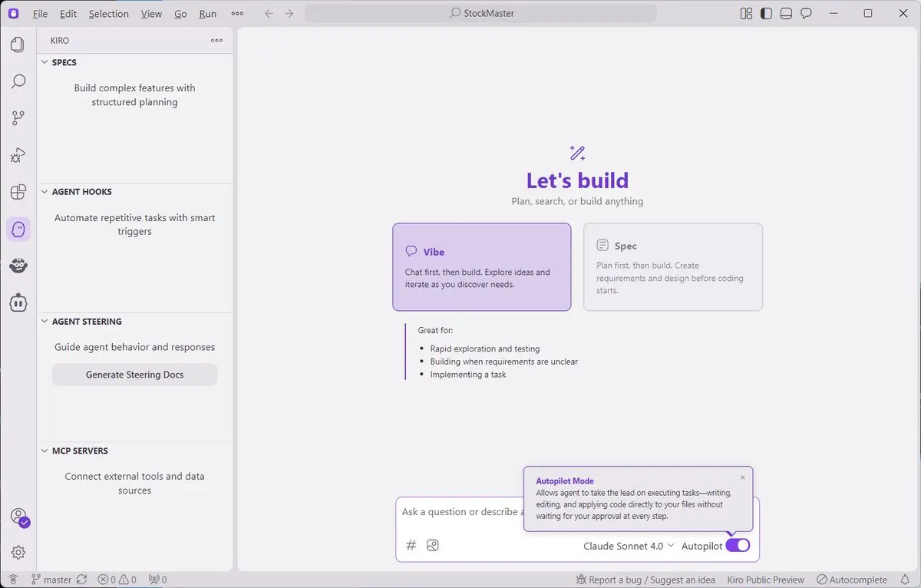Viewport: 921px width, 588px height.
Task: Open the Selection menu
Action: (108, 14)
